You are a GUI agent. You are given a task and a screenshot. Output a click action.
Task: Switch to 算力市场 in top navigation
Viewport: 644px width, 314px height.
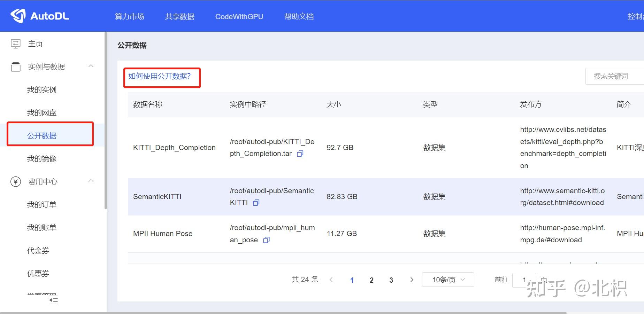(x=129, y=16)
